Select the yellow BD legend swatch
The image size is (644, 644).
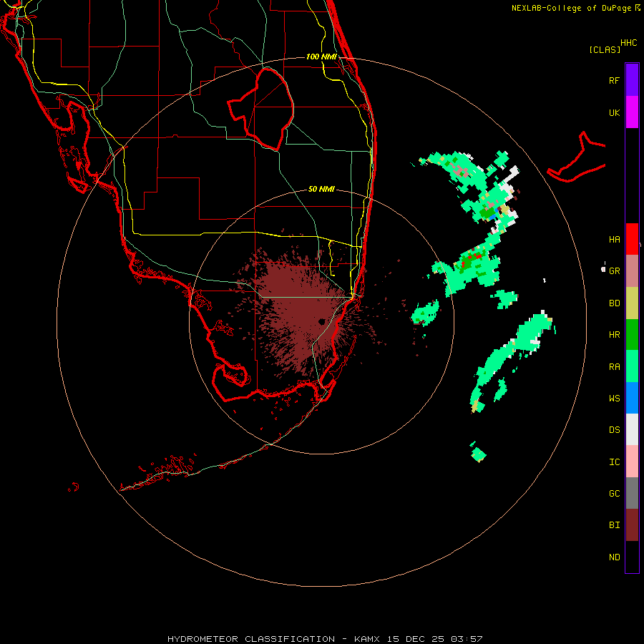(632, 303)
